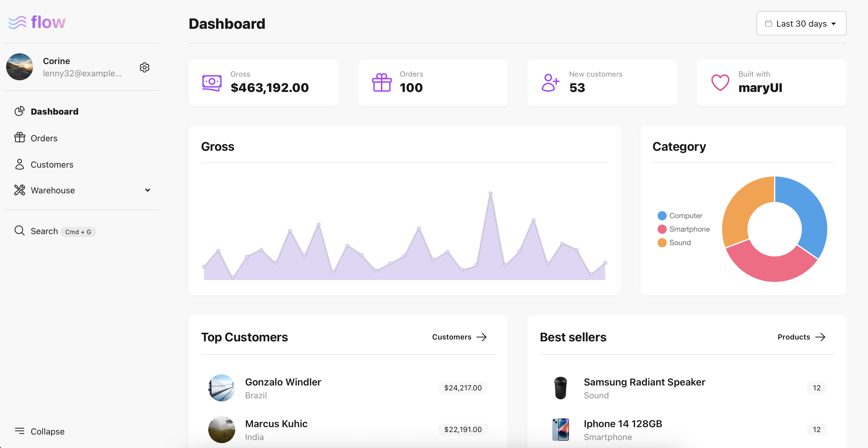The width and height of the screenshot is (868, 448).
Task: Toggle the Computer legend in Category chart
Action: point(680,215)
